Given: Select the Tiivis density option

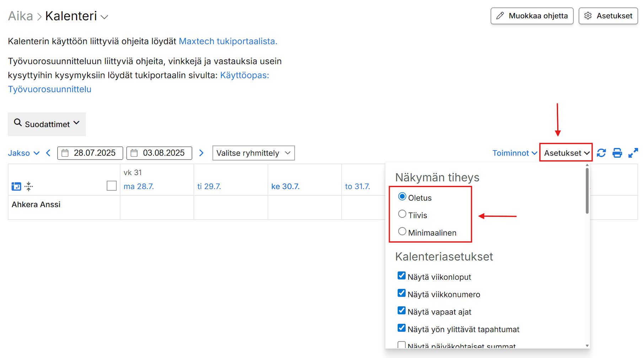Looking at the screenshot, I should click(x=402, y=214).
